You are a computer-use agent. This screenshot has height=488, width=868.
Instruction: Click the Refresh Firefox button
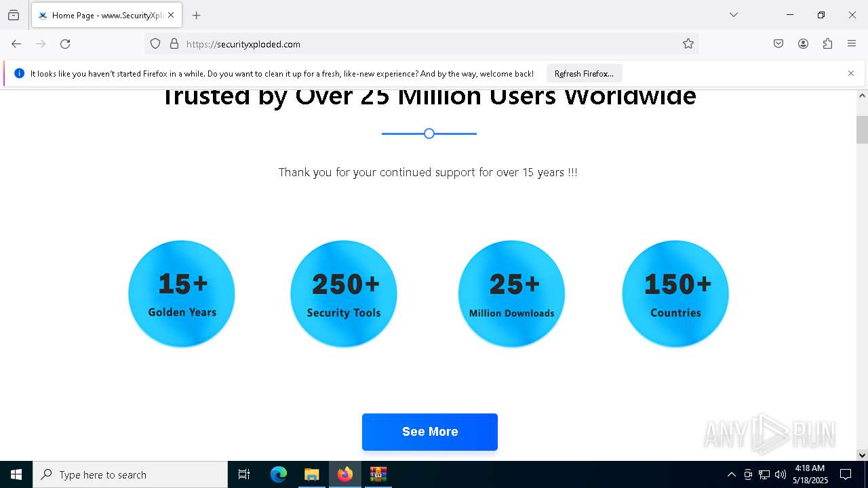584,73
